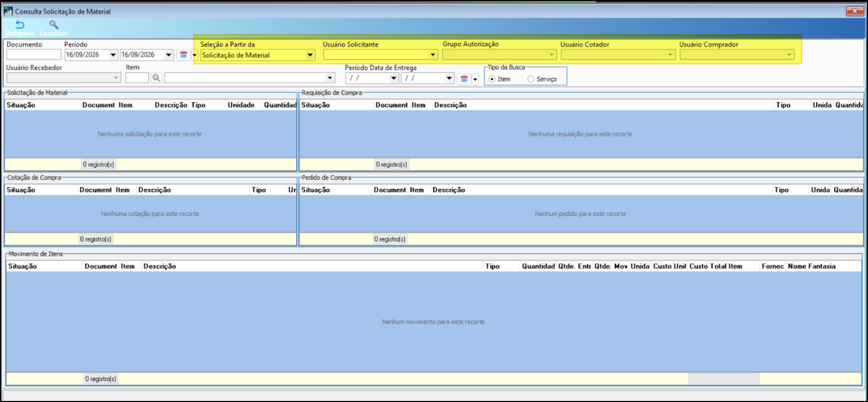
Task: Expand the Usuário Solicitante dropdown
Action: click(x=433, y=55)
